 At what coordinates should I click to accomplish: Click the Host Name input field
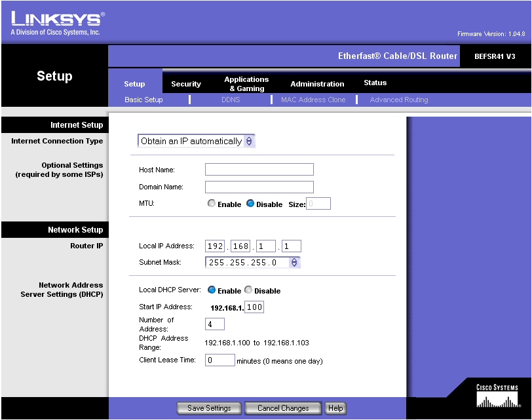point(259,170)
